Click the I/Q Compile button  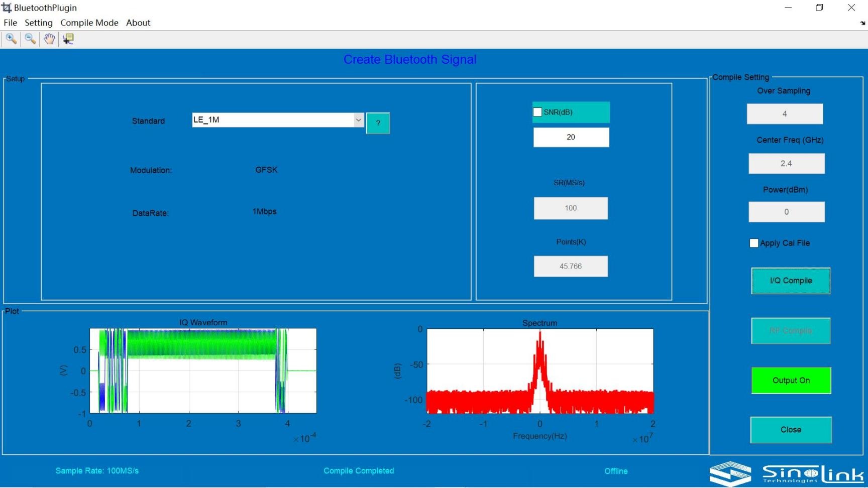791,281
